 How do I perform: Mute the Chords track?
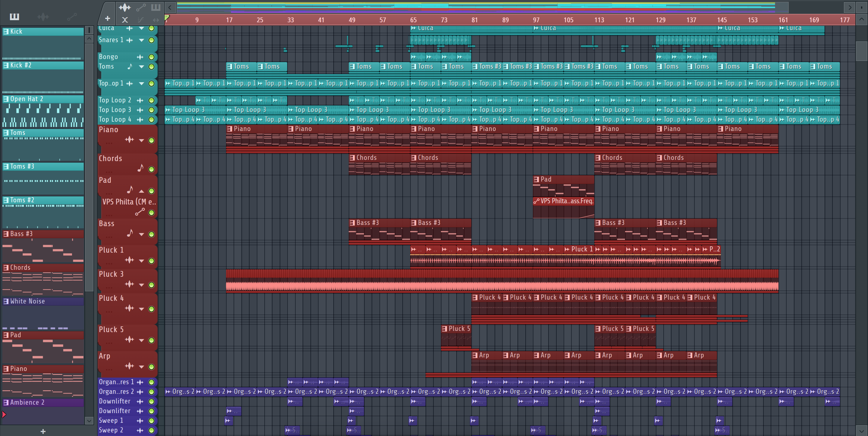coord(152,169)
